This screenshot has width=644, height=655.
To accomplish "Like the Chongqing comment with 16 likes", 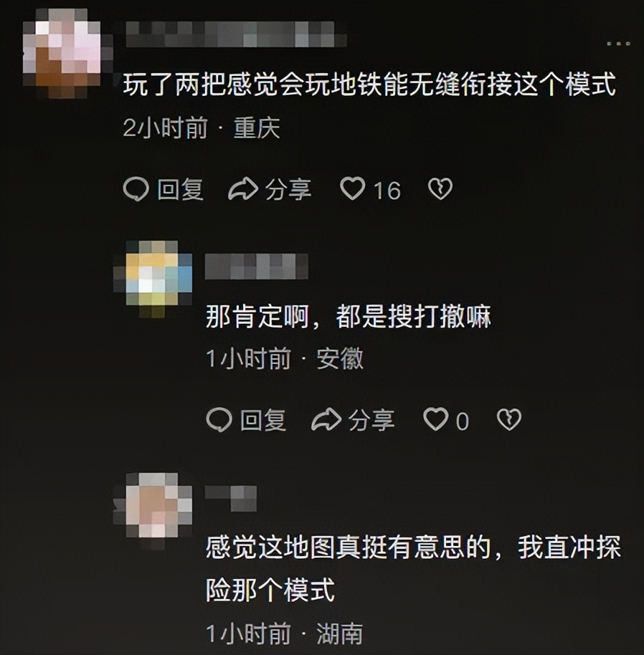I will click(352, 188).
